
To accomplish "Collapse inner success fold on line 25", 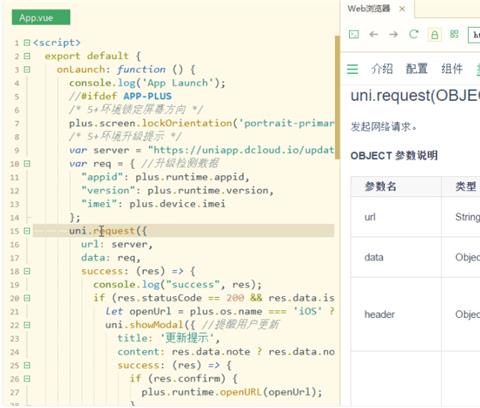I will 27,365.
